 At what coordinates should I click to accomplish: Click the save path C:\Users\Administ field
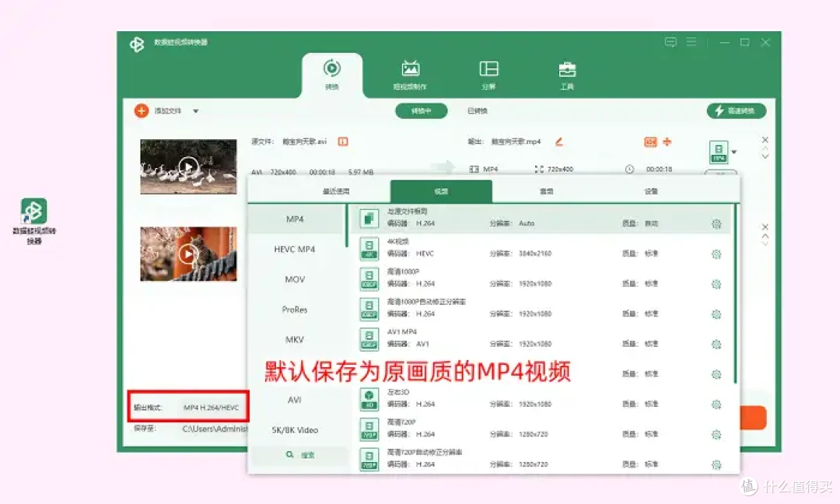tap(215, 429)
